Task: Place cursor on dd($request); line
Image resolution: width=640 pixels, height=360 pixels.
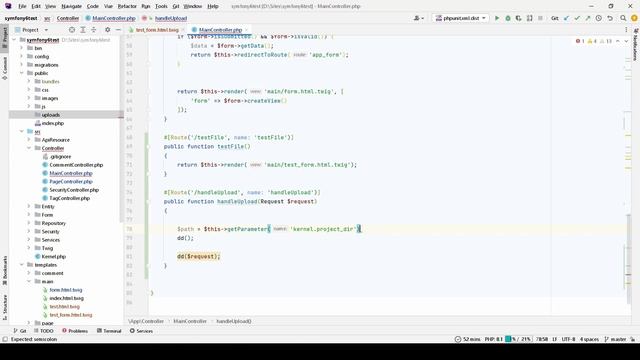Action: coord(198,257)
